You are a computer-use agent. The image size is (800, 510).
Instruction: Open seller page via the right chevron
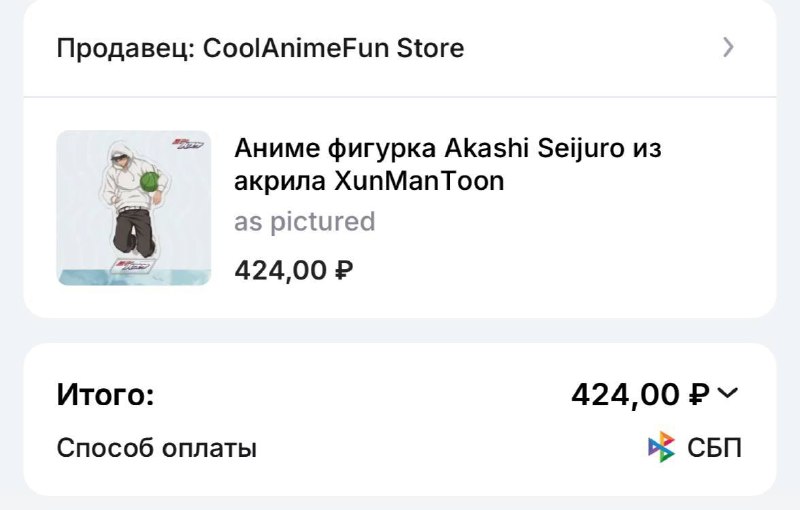point(729,47)
